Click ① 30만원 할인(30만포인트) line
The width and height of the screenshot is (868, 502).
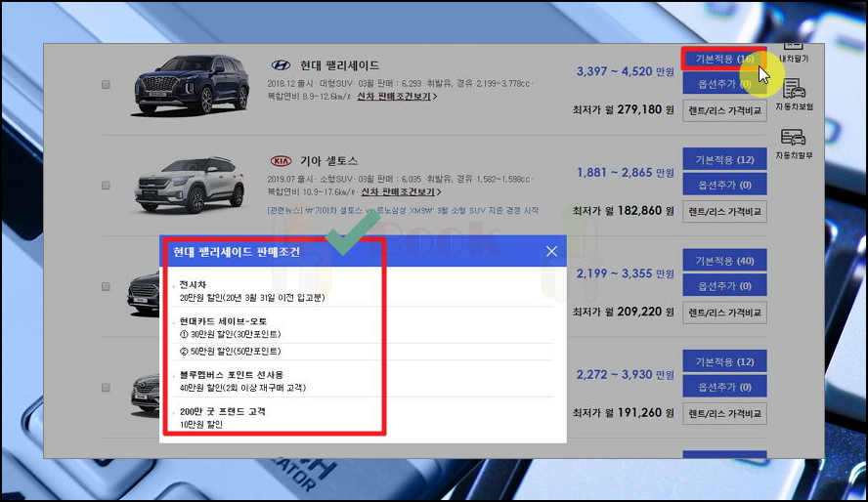point(231,334)
